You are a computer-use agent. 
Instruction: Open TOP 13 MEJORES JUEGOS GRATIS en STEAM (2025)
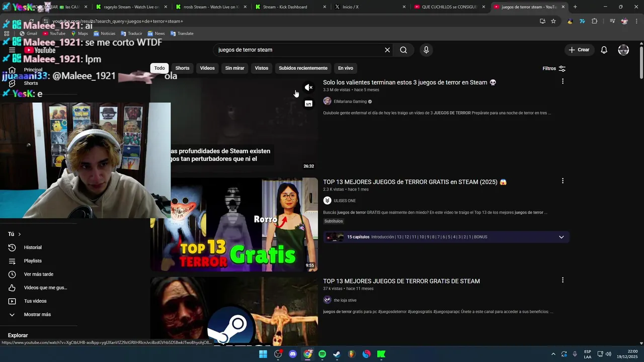(x=415, y=182)
